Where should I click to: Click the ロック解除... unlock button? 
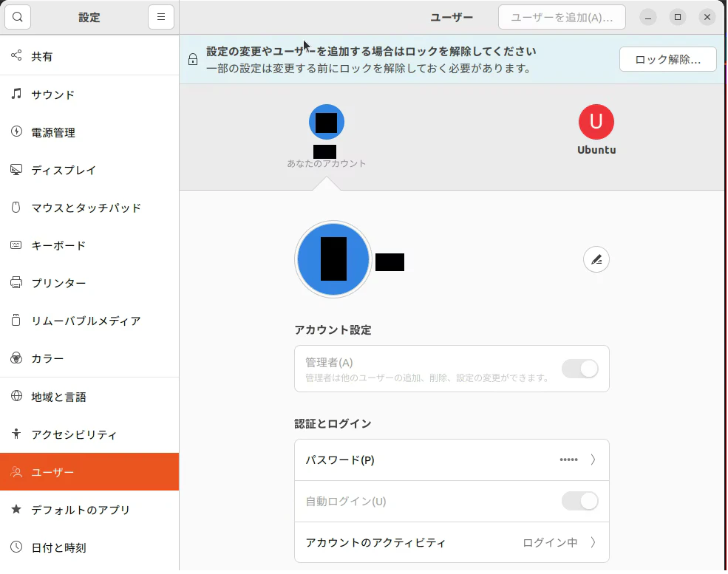[x=667, y=59]
